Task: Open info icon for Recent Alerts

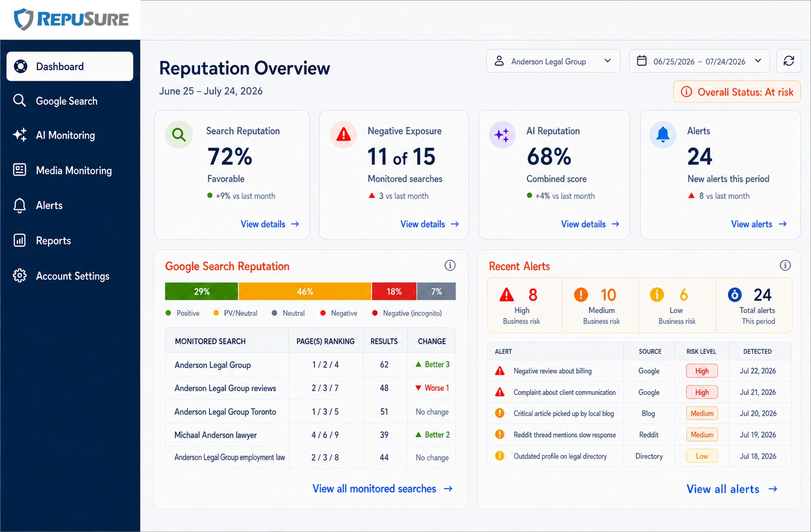Action: tap(785, 265)
